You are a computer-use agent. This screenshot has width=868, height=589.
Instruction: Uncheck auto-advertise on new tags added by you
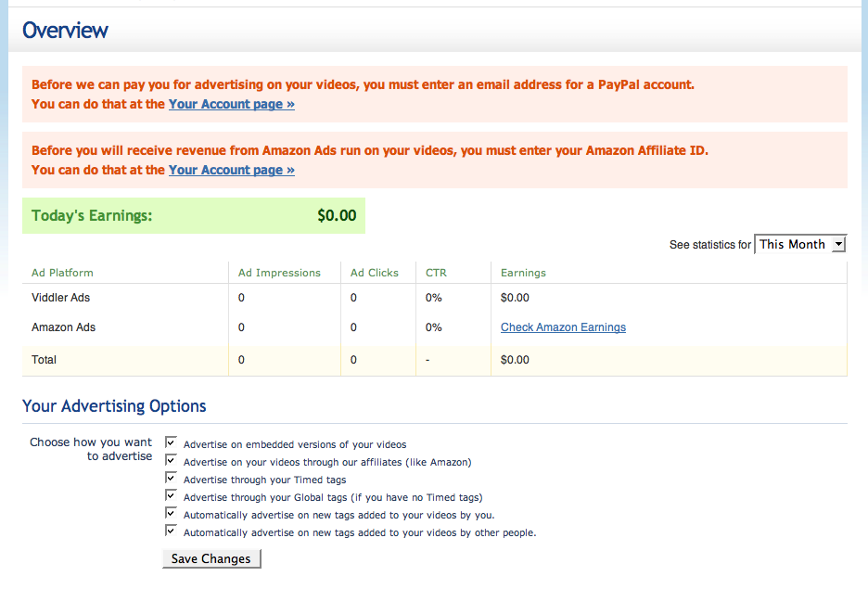(x=171, y=513)
